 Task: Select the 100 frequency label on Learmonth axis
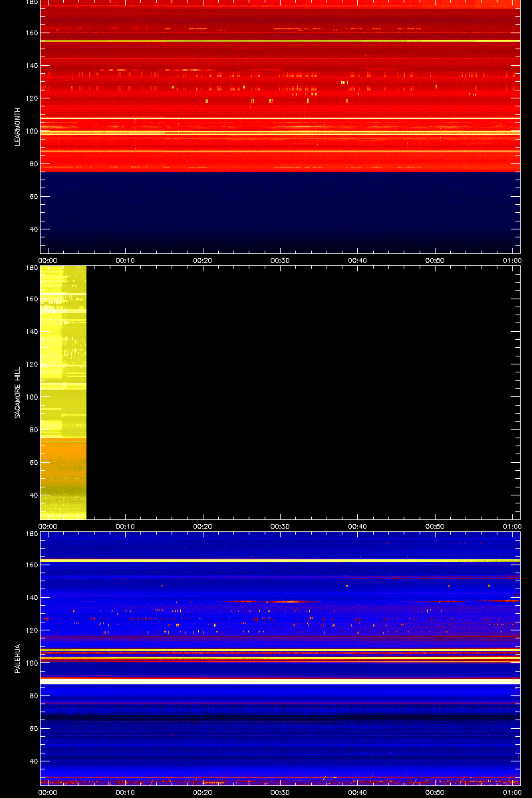(31, 131)
